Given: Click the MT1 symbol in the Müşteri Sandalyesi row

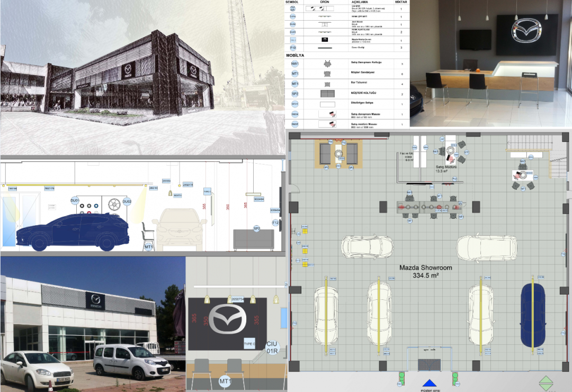Looking at the screenshot, I should [x=295, y=74].
